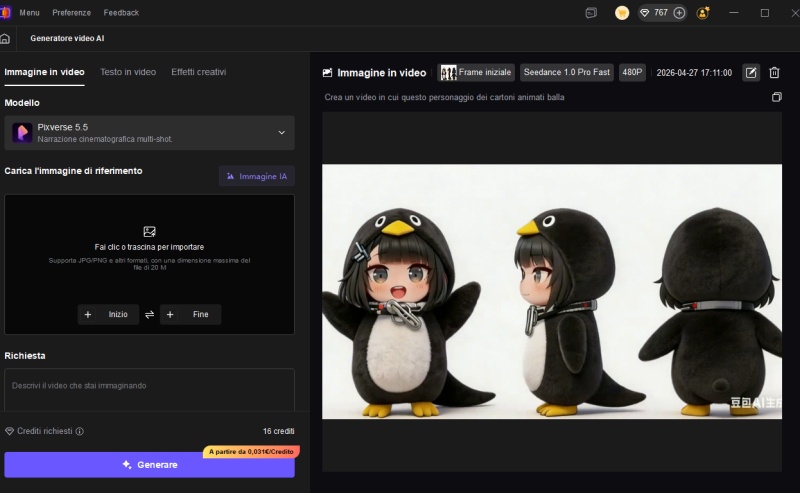This screenshot has width=800, height=493.
Task: Edit the generated video entry
Action: pos(751,72)
